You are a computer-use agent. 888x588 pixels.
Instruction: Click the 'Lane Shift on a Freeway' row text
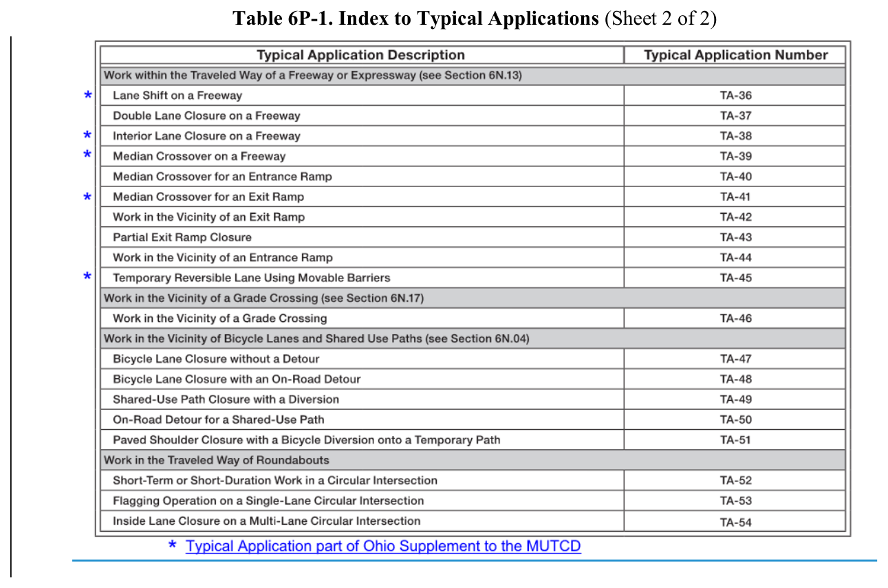click(177, 96)
